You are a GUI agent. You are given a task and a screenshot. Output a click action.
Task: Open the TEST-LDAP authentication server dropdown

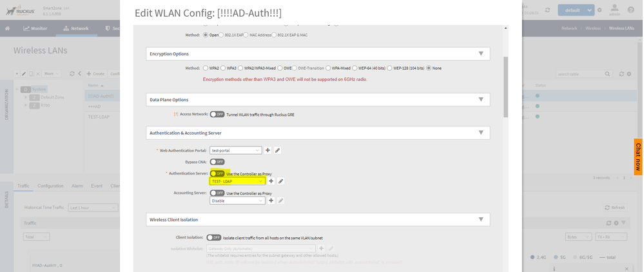coord(237,181)
